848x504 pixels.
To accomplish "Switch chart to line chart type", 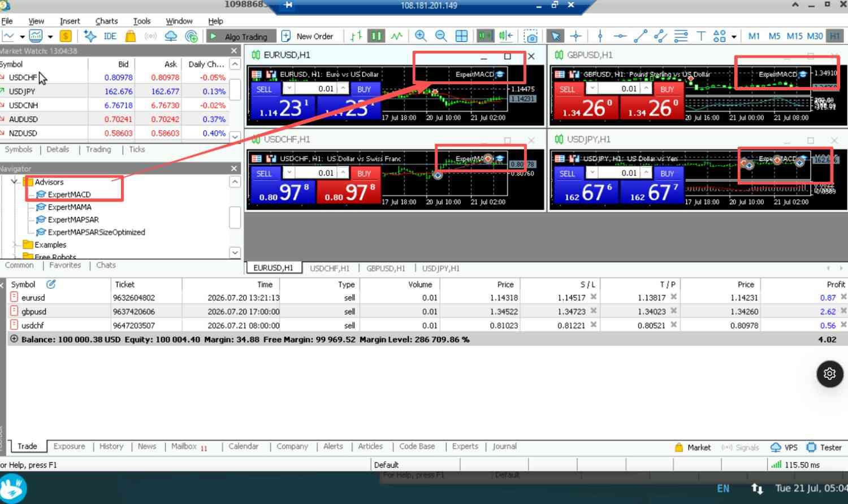I will click(x=397, y=36).
